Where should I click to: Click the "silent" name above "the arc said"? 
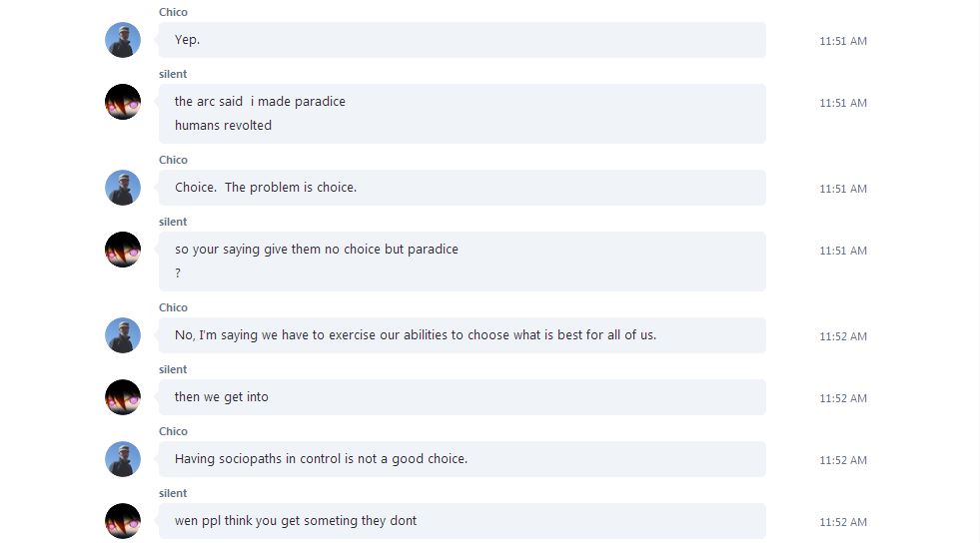pos(173,74)
